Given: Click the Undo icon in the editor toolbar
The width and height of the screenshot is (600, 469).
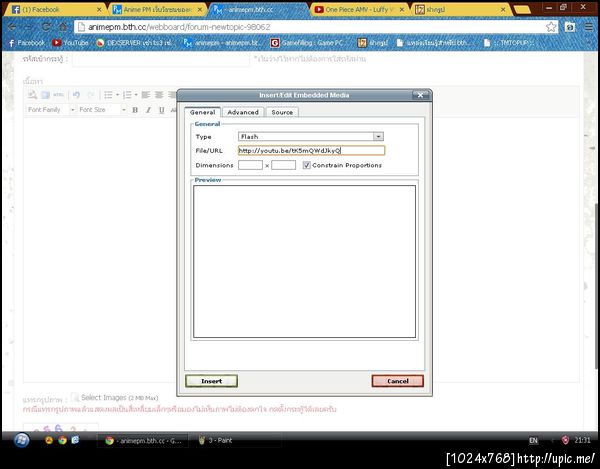Looking at the screenshot, I should click(x=77, y=95).
